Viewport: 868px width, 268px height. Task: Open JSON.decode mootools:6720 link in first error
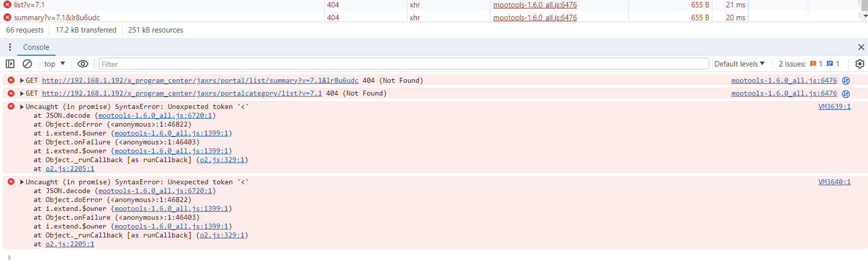(155, 115)
